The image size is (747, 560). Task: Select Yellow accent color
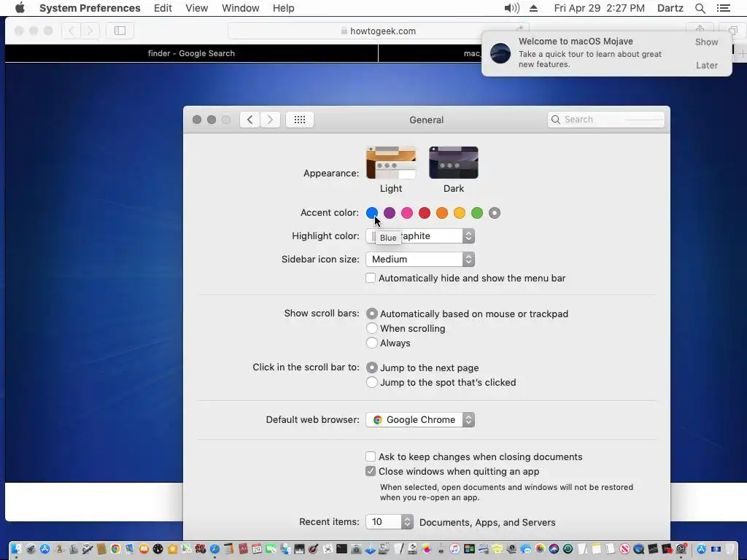460,213
